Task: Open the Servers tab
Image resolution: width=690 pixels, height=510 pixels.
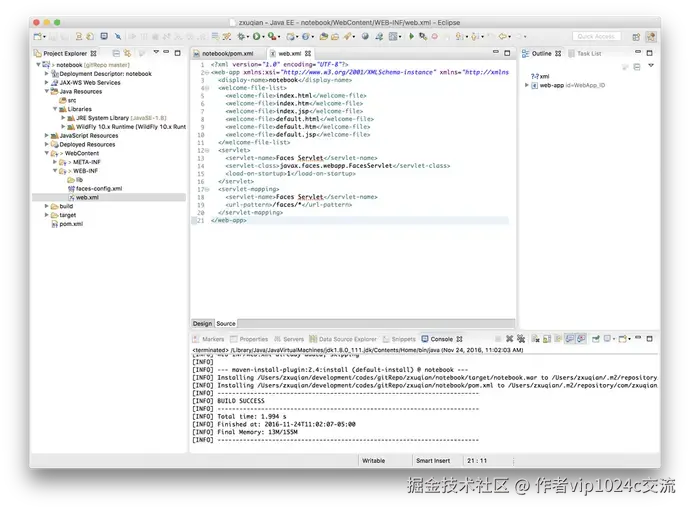Action: pyautogui.click(x=289, y=339)
